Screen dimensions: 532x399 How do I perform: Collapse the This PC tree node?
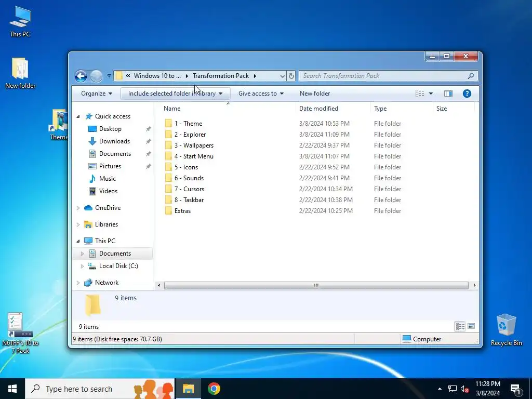pos(78,241)
